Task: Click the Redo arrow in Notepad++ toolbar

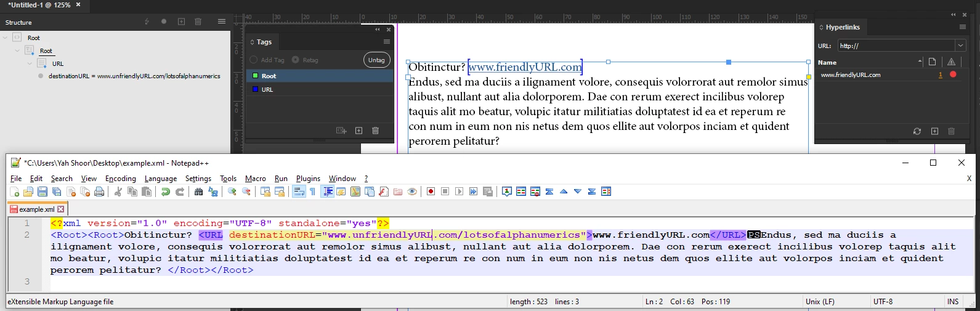Action: tap(180, 192)
